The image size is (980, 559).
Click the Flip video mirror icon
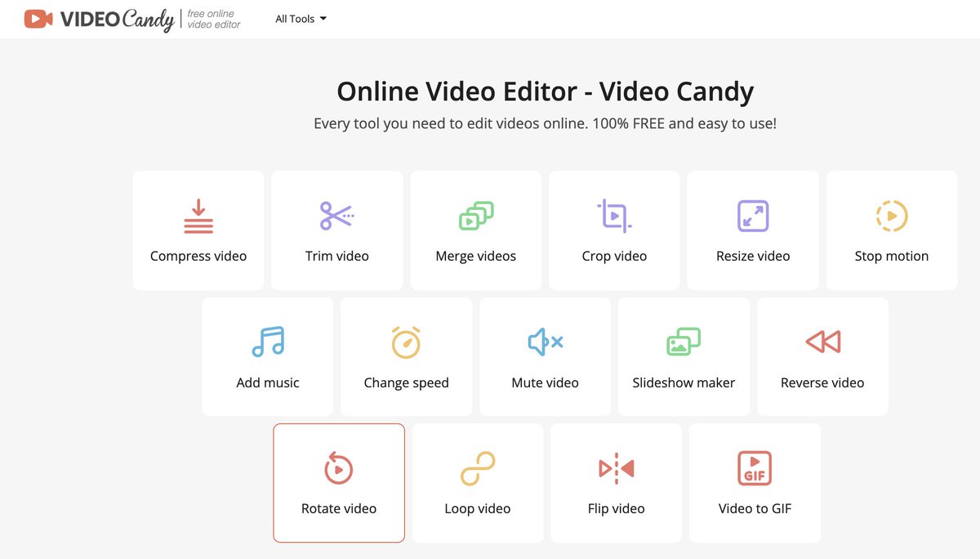pyautogui.click(x=617, y=468)
